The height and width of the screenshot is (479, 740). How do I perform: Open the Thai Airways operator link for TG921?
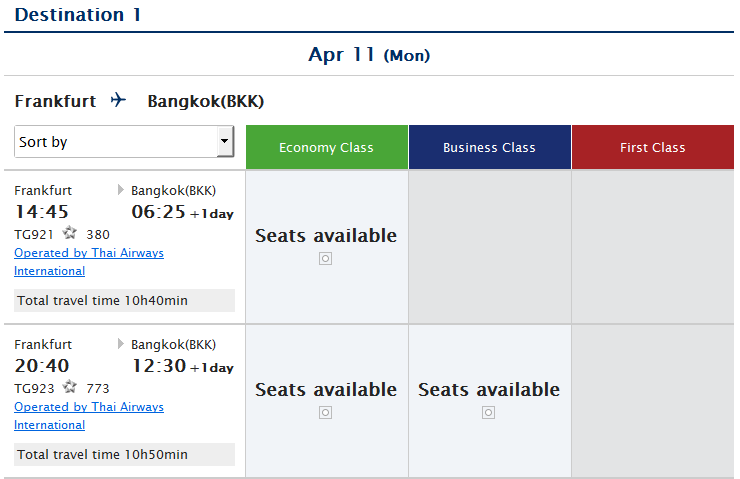[x=89, y=254]
